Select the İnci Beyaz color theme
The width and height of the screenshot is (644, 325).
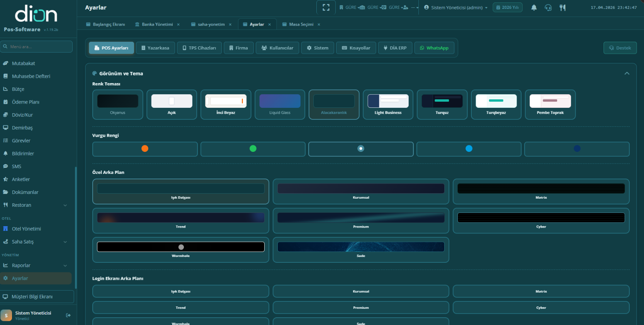[x=226, y=105]
